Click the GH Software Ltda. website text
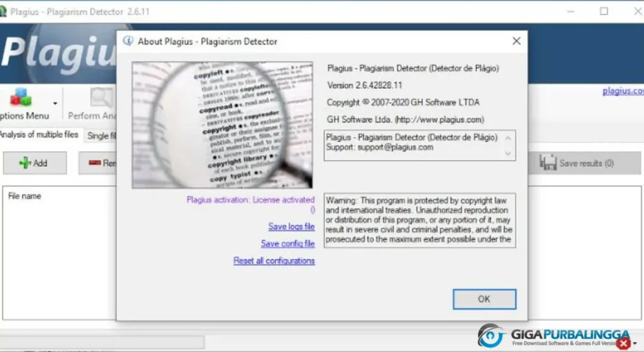The height and width of the screenshot is (352, 644). tap(406, 120)
